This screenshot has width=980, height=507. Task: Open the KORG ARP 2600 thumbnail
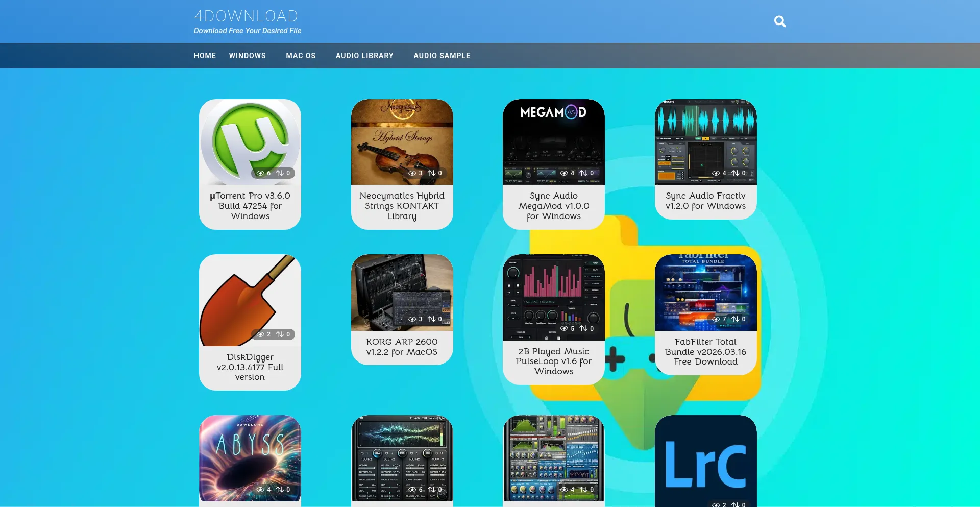coord(402,293)
